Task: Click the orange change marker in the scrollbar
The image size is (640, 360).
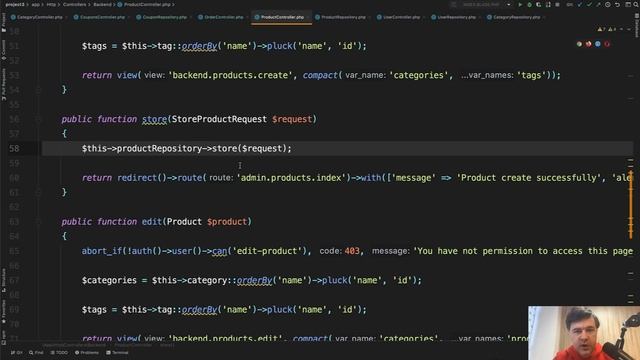Action: 631,205
